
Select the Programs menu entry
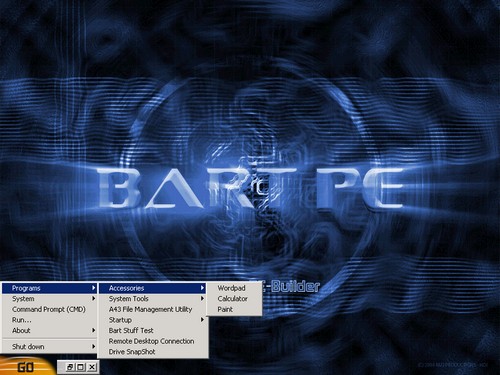[x=49, y=288]
